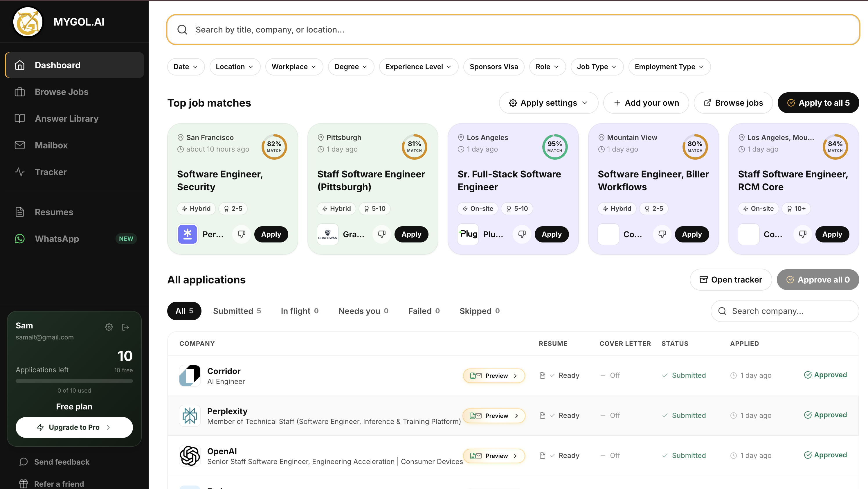Open the Workplace filter dropdown

tap(294, 67)
